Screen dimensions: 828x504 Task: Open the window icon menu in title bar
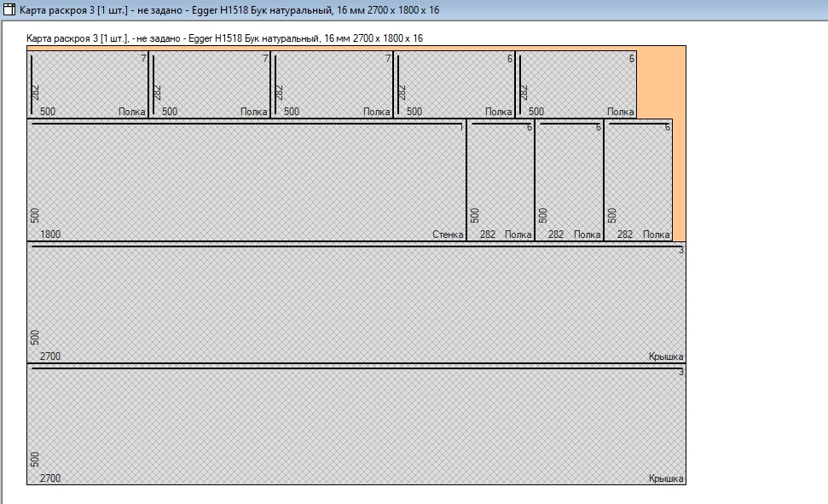9,9
